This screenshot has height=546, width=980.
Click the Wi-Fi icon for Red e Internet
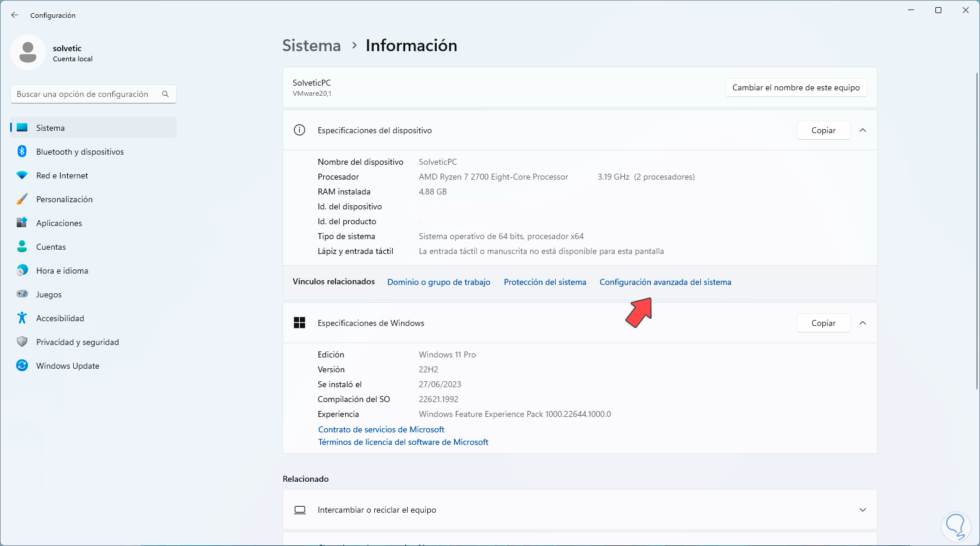click(22, 175)
